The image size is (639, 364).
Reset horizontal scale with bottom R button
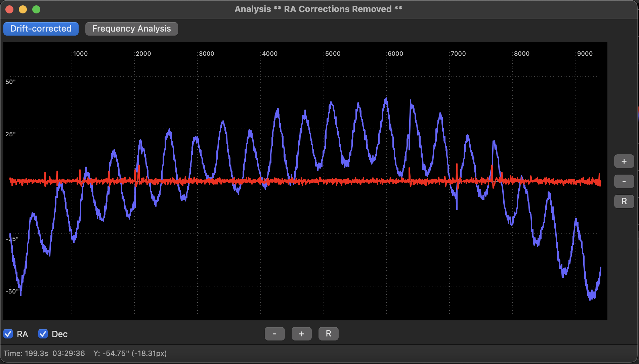click(328, 334)
